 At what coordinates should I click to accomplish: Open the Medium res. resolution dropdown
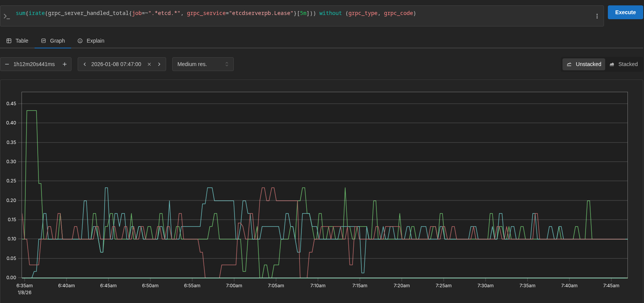tap(203, 64)
